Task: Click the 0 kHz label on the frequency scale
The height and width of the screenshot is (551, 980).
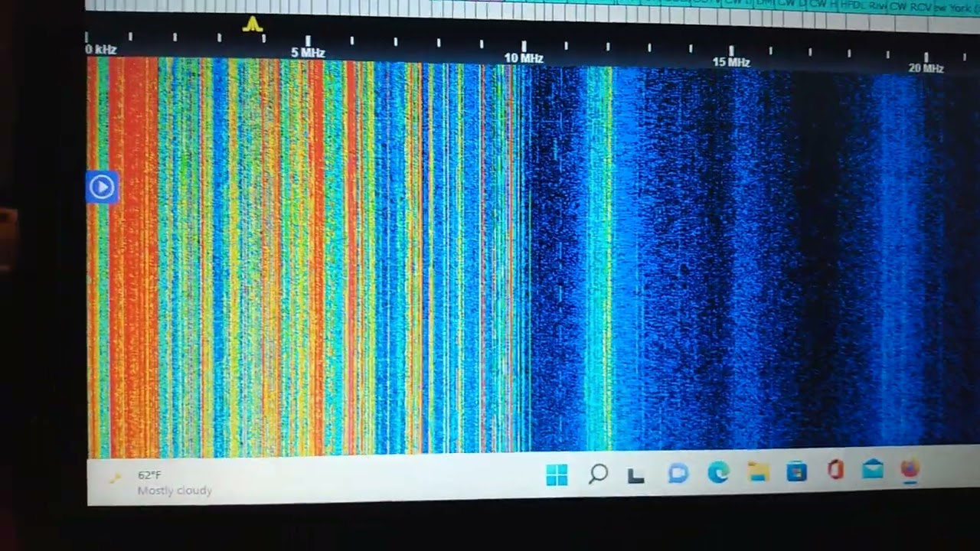Action: pos(102,50)
